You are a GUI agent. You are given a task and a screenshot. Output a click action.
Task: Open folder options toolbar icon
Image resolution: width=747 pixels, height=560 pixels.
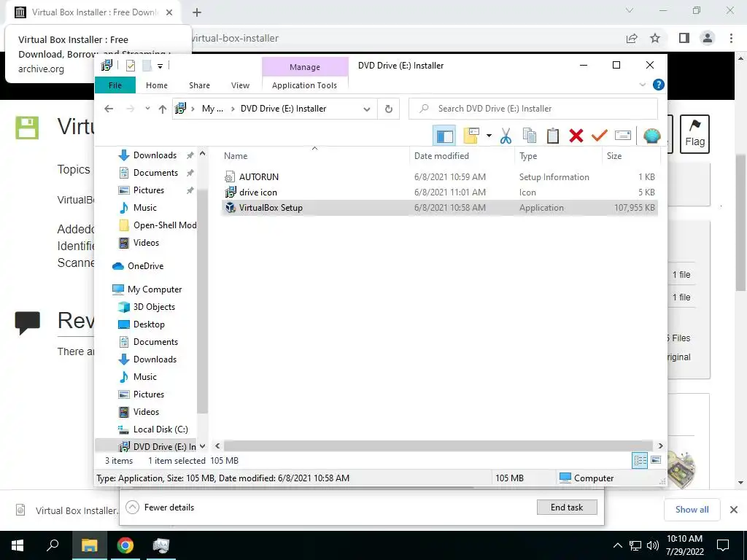pos(471,136)
